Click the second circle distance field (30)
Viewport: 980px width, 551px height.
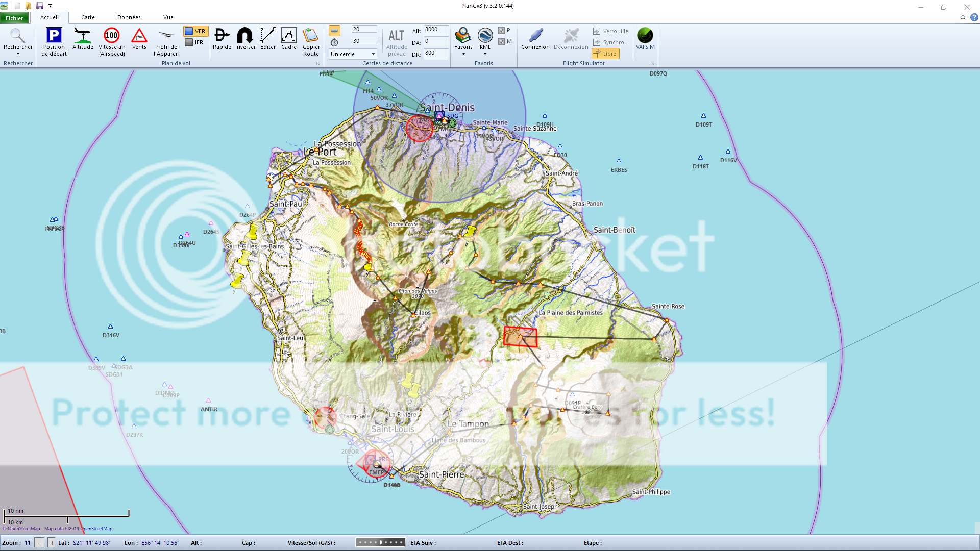pyautogui.click(x=364, y=41)
